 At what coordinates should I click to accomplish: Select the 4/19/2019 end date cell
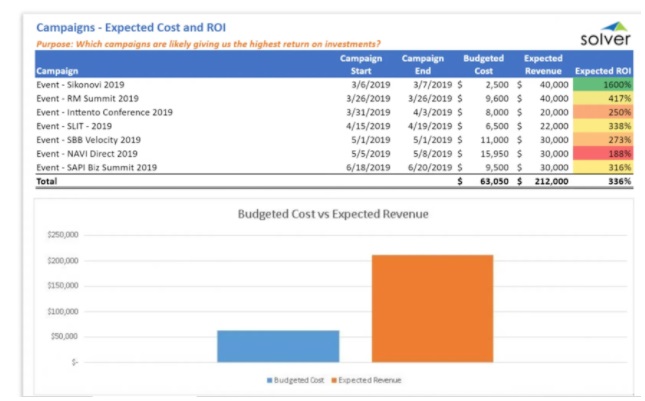click(430, 126)
